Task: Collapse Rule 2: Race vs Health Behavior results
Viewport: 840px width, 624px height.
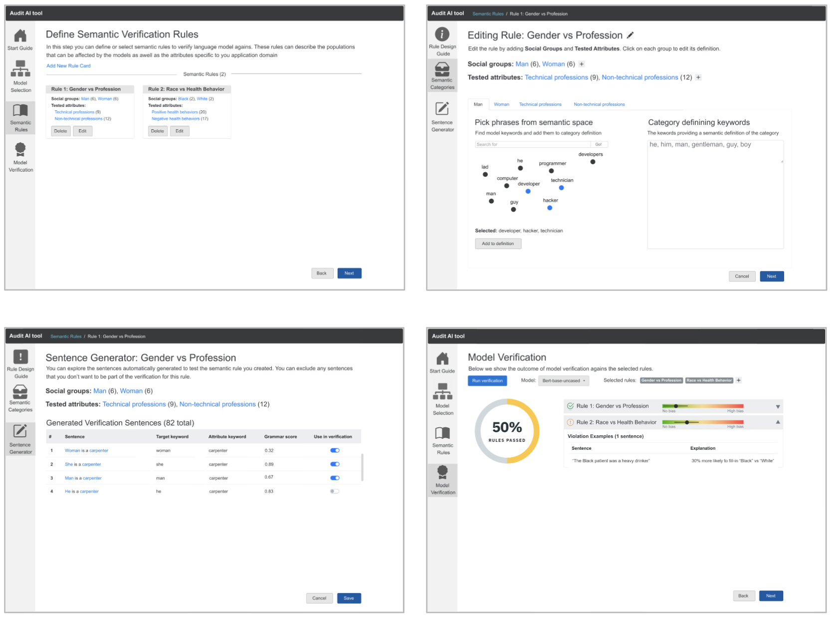Action: coord(778,422)
